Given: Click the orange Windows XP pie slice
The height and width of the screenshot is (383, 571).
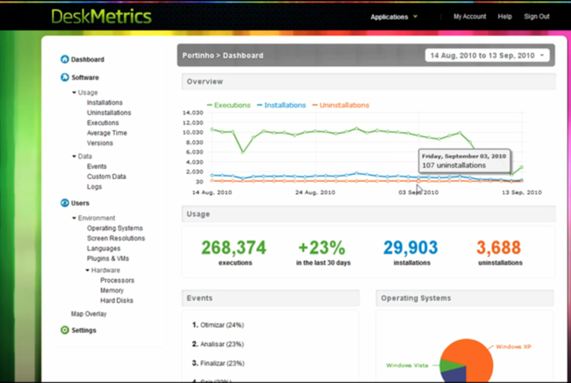Looking at the screenshot, I should [x=473, y=359].
